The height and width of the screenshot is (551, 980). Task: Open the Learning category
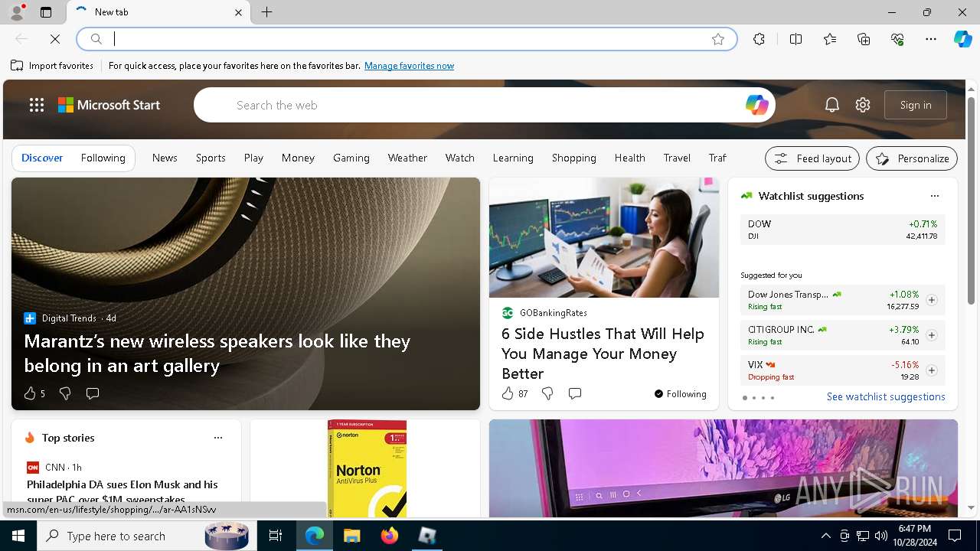click(513, 158)
